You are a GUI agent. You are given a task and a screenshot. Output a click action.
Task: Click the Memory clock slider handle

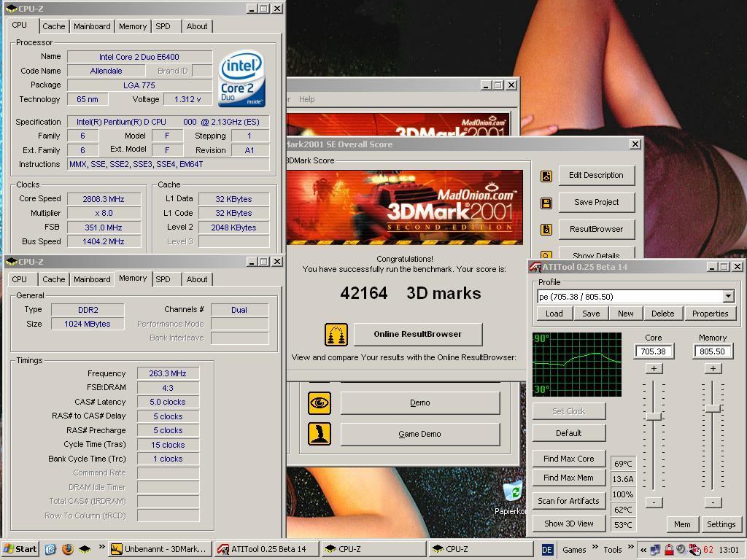tap(713, 408)
